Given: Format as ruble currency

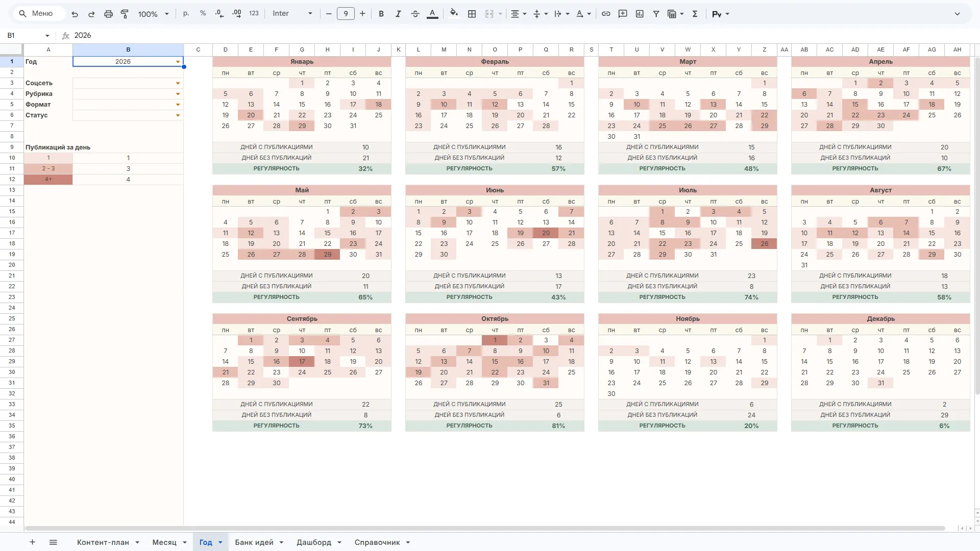Looking at the screenshot, I should click(186, 14).
